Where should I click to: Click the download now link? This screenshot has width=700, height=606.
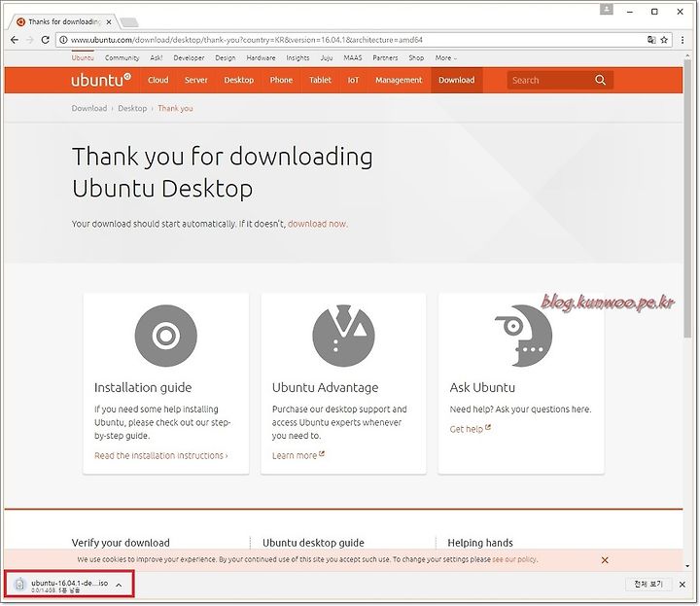tap(317, 224)
